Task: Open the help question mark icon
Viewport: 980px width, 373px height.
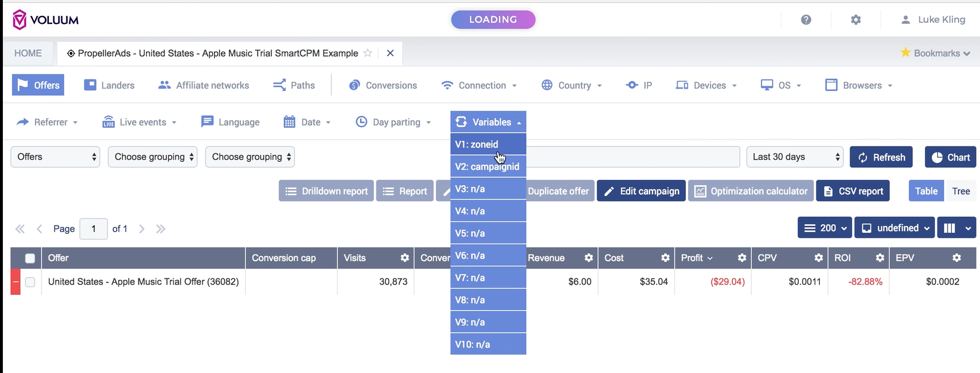Action: 806,20
